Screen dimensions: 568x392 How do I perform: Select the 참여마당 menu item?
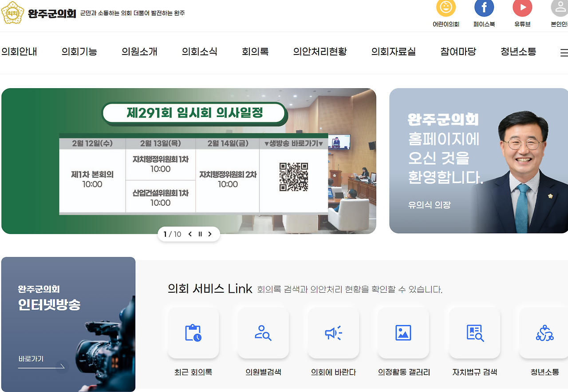click(x=458, y=51)
